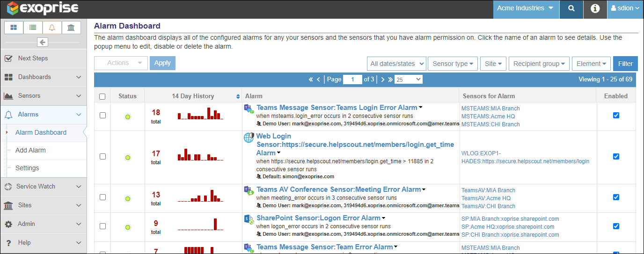Disable the Web Login Sensor alarm Enabled checkbox

[x=616, y=157]
